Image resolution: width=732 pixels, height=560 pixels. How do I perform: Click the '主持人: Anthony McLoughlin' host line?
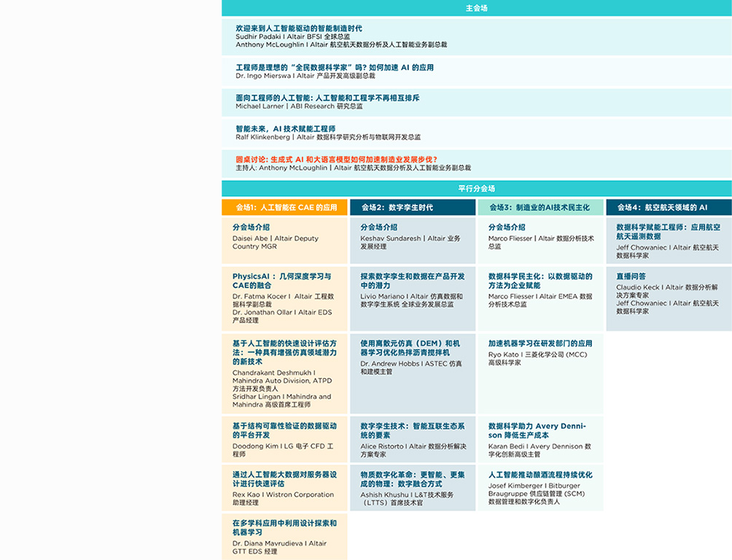[x=353, y=168]
